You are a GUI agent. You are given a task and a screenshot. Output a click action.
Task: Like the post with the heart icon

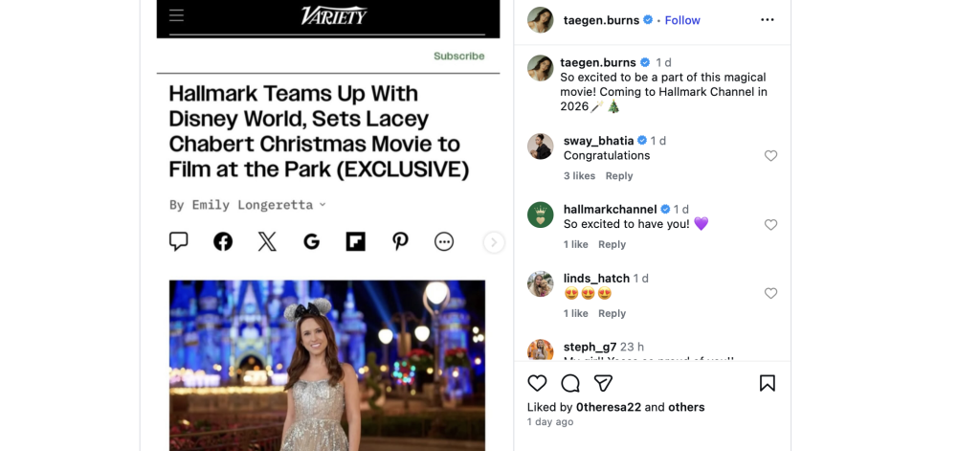click(x=537, y=383)
